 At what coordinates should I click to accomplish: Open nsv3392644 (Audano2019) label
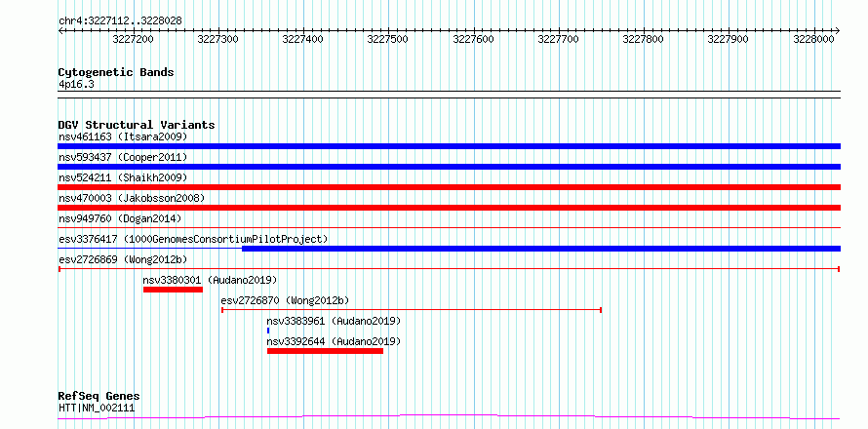pos(334,341)
